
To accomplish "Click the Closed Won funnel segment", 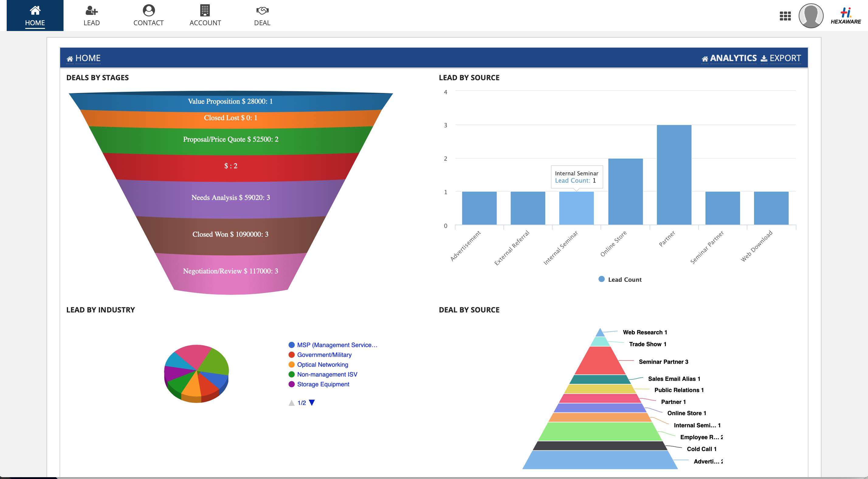I will point(230,235).
